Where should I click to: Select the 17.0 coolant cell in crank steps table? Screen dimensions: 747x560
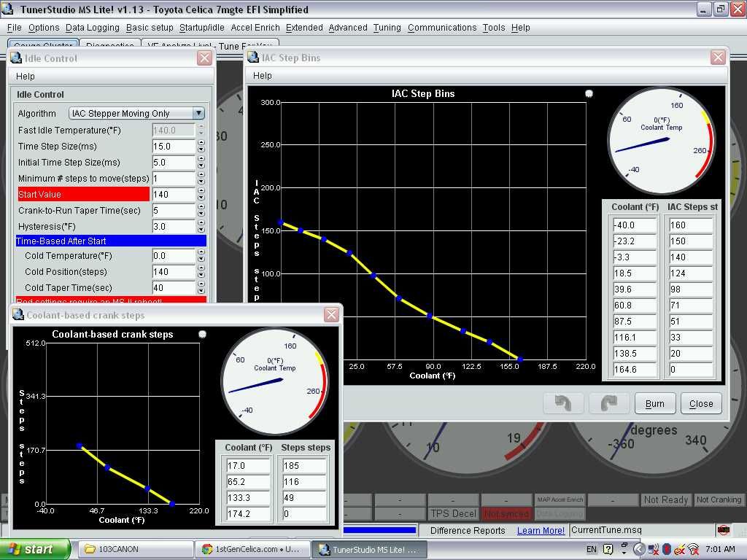tap(248, 466)
